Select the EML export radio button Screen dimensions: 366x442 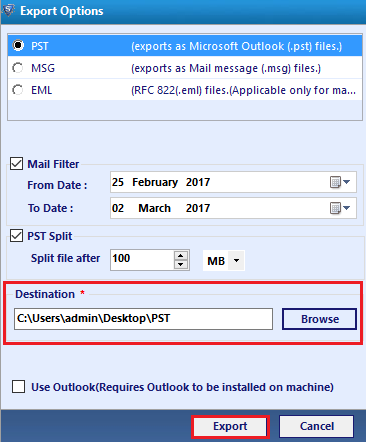[x=18, y=90]
